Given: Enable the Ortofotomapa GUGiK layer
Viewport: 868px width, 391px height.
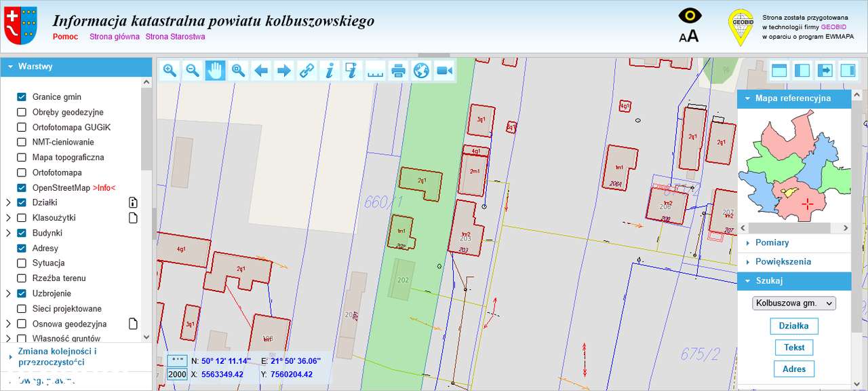Looking at the screenshot, I should (22, 127).
